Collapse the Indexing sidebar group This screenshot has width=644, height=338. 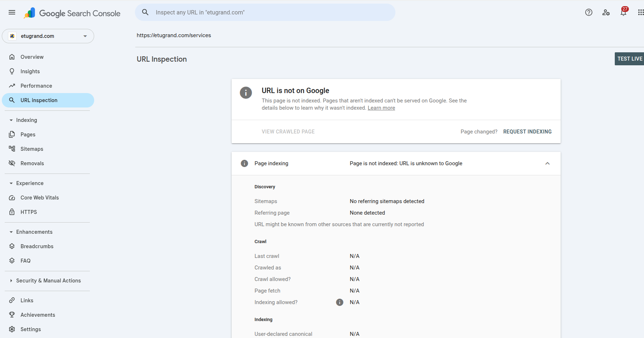[11, 120]
